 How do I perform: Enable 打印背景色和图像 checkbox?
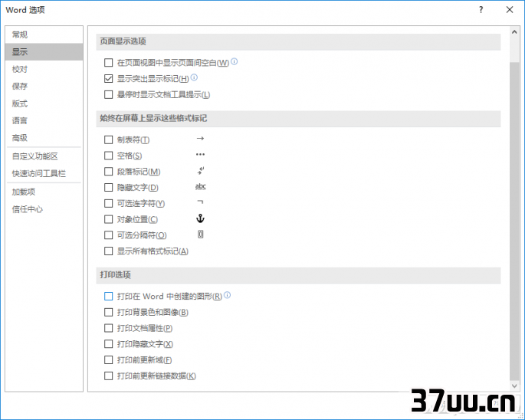pyautogui.click(x=109, y=313)
